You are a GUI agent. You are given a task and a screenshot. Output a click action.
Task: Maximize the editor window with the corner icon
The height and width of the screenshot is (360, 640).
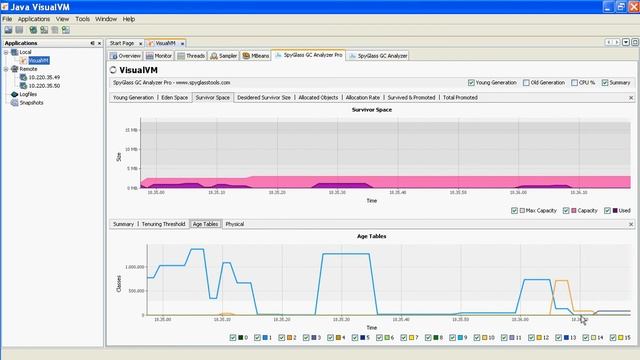click(x=635, y=42)
